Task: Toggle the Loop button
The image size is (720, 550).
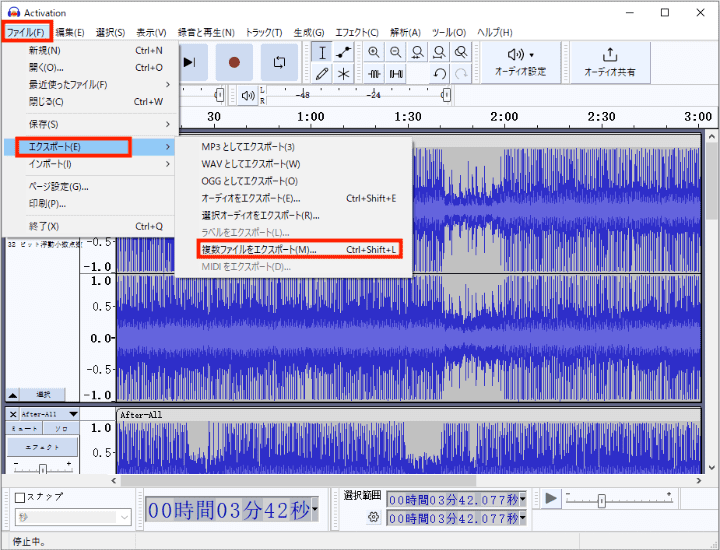Action: point(279,62)
